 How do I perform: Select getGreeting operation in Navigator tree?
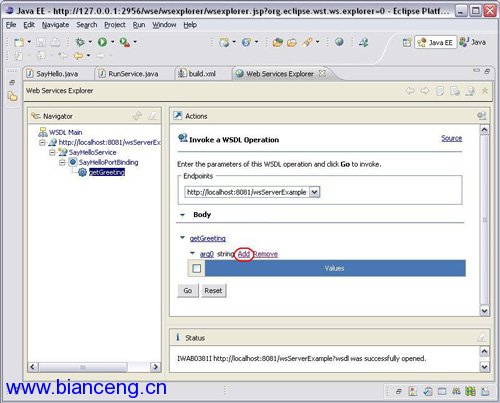(107, 172)
